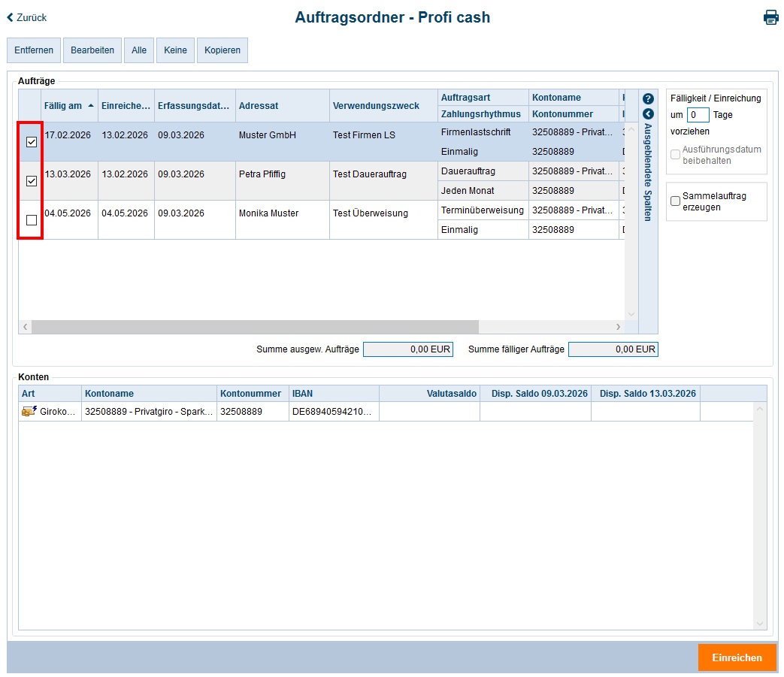This screenshot has height=677, width=784.
Task: Check the Monika Muster Überweisung order
Action: click(x=30, y=219)
